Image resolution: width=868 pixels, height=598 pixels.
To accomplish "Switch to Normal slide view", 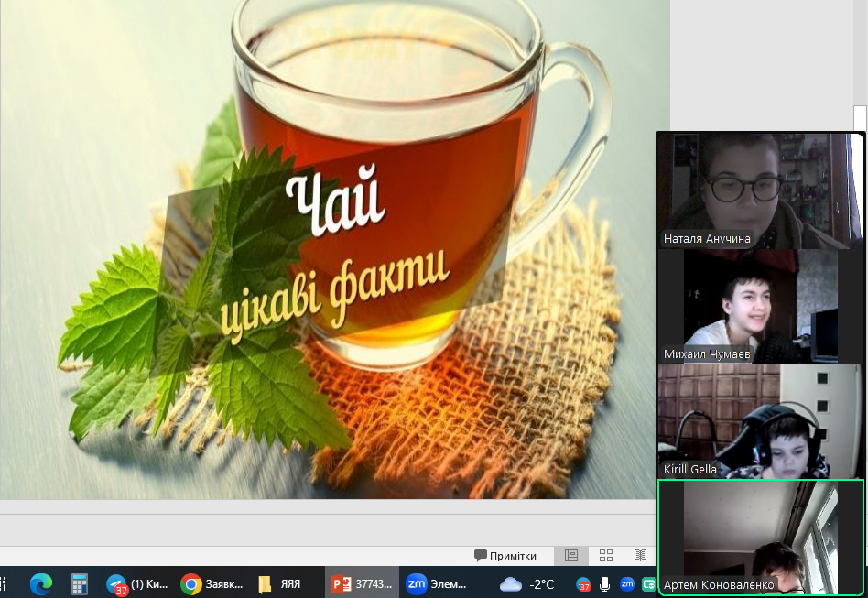I will point(571,555).
